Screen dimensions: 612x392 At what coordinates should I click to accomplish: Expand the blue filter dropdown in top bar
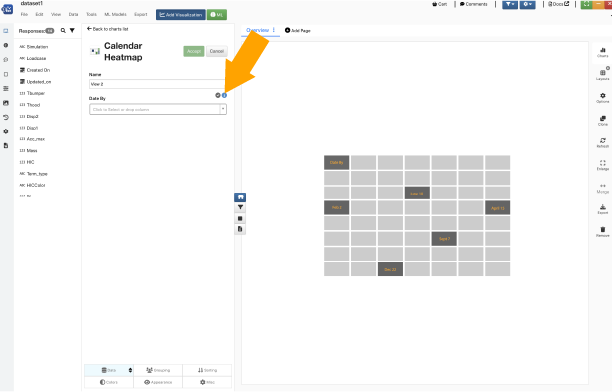(510, 4)
